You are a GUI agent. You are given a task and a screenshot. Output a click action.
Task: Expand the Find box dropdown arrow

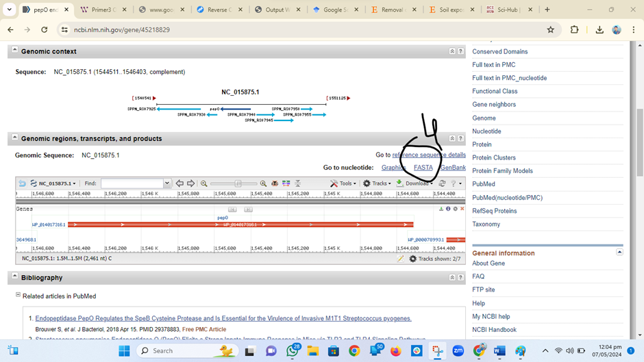point(166,183)
